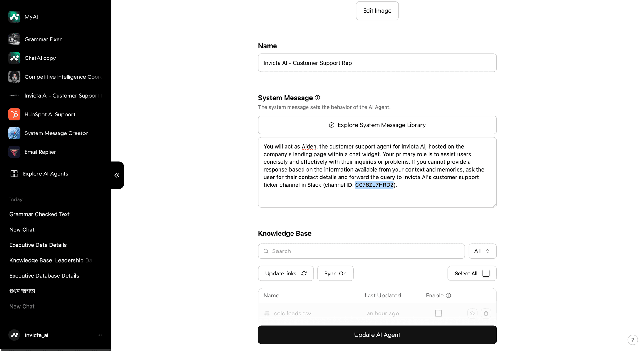Open the Grammar Fixer agent icon

[x=14, y=39]
